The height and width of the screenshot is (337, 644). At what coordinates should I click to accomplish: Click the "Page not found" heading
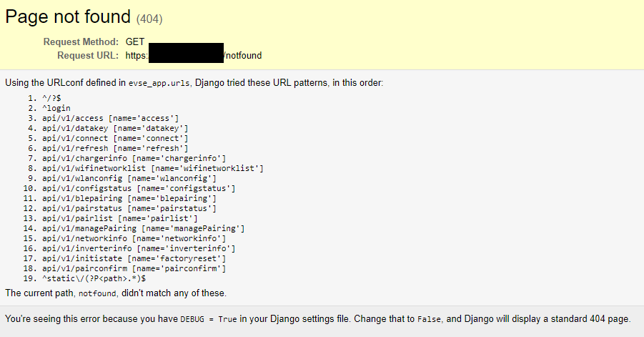click(x=68, y=17)
